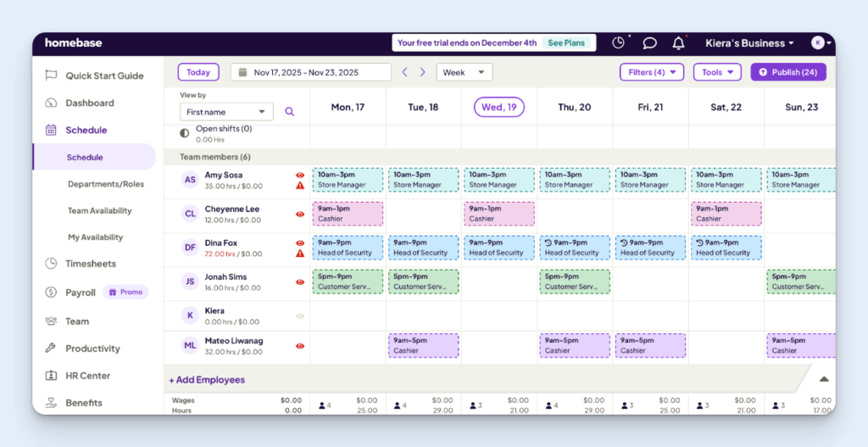
Task: Open the notifications bell icon
Action: tap(678, 43)
